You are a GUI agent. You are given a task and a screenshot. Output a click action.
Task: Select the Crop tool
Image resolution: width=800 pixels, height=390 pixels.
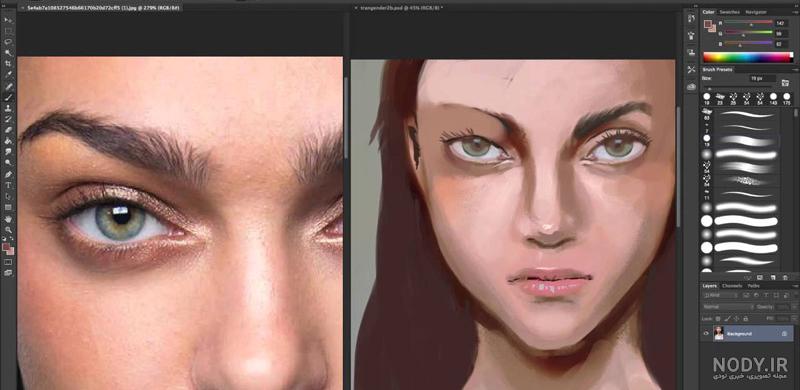point(8,64)
